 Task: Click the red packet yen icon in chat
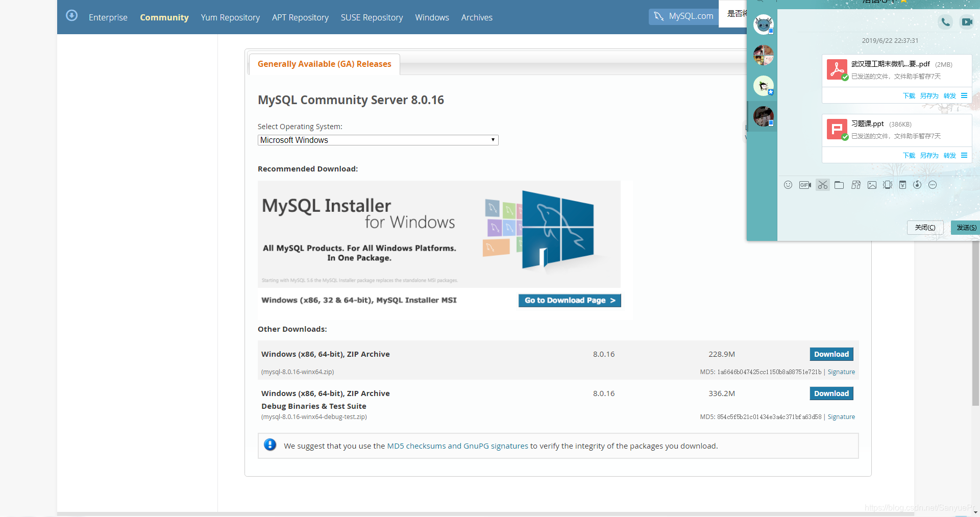click(x=902, y=185)
